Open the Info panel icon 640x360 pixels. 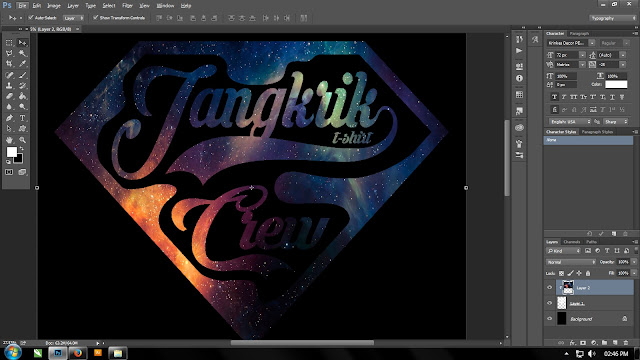click(x=519, y=78)
